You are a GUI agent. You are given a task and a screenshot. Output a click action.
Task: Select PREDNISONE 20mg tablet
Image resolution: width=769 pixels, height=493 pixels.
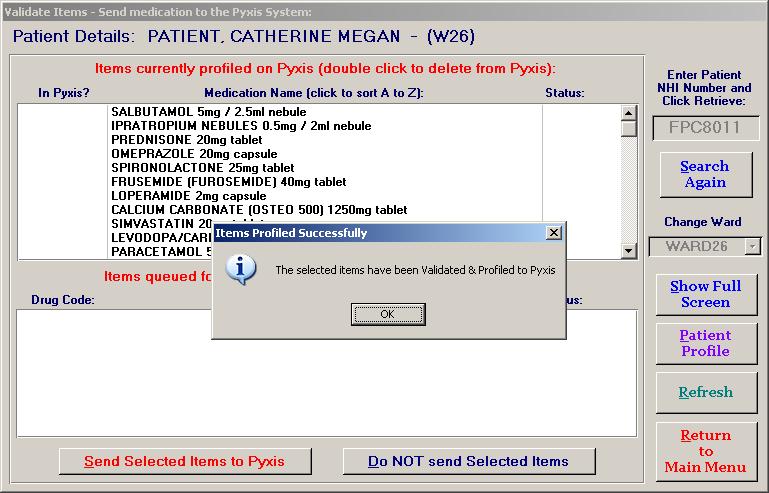[187, 140]
